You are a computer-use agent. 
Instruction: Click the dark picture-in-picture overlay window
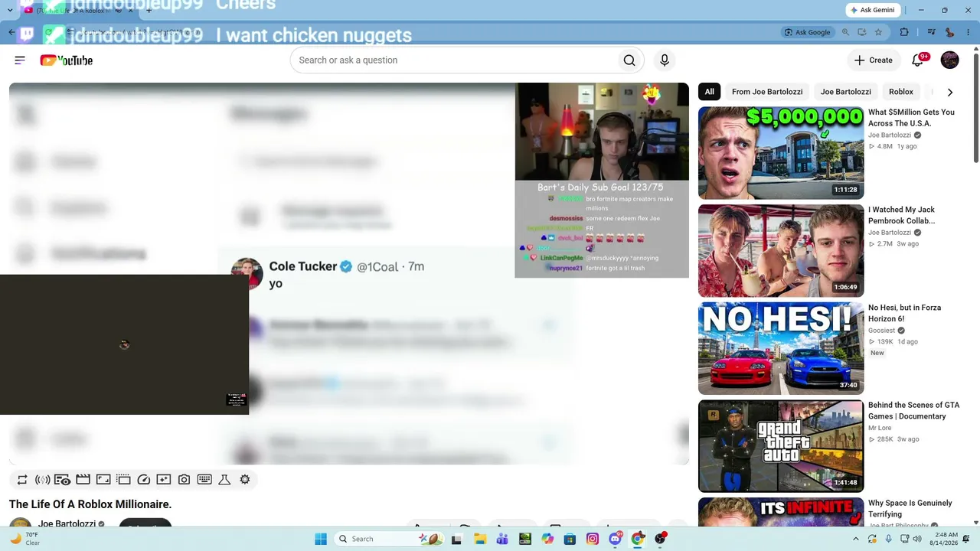pos(124,344)
